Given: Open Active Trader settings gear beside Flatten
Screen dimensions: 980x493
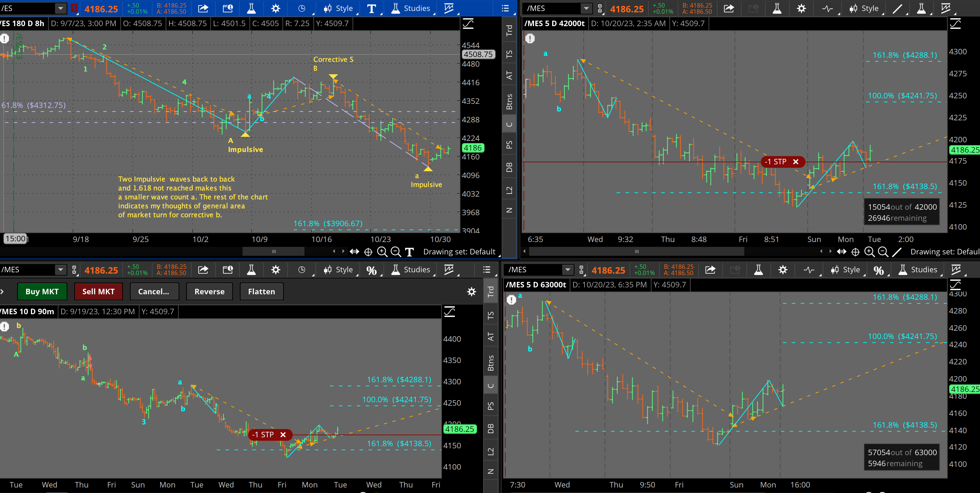Looking at the screenshot, I should (472, 292).
